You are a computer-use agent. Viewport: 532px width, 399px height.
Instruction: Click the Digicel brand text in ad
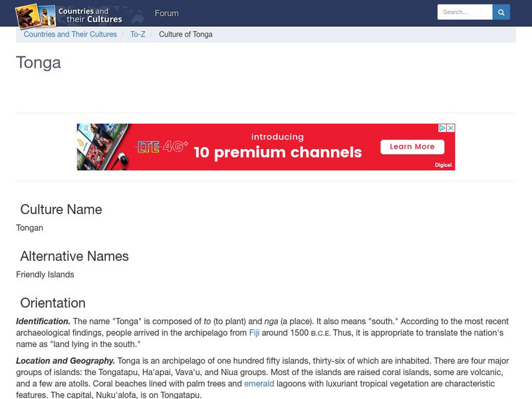444,165
